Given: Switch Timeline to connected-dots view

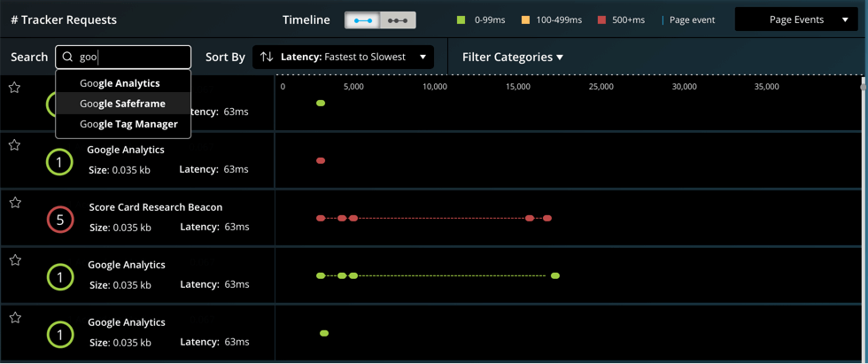Looking at the screenshot, I should click(361, 20).
